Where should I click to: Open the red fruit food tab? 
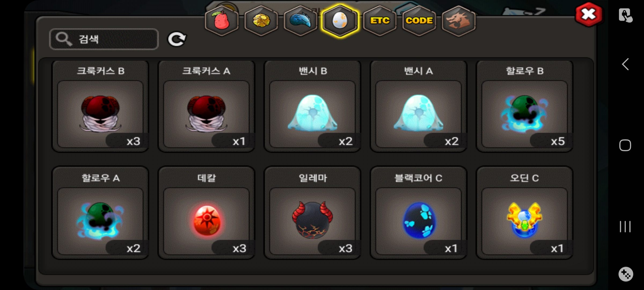pos(221,21)
